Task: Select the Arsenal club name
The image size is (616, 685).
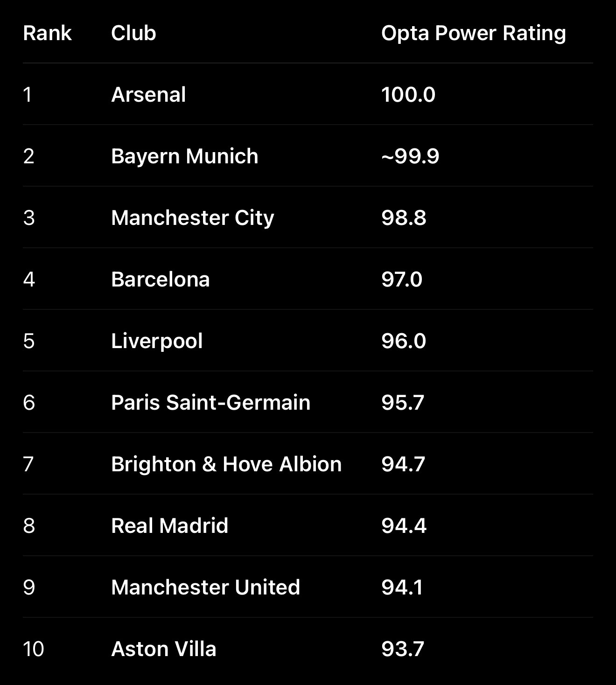Action: click(148, 95)
